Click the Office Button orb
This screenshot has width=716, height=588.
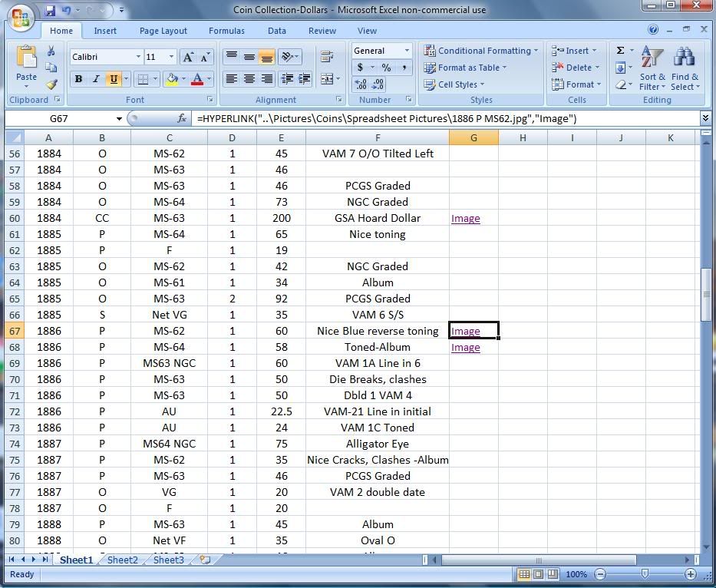tap(21, 18)
